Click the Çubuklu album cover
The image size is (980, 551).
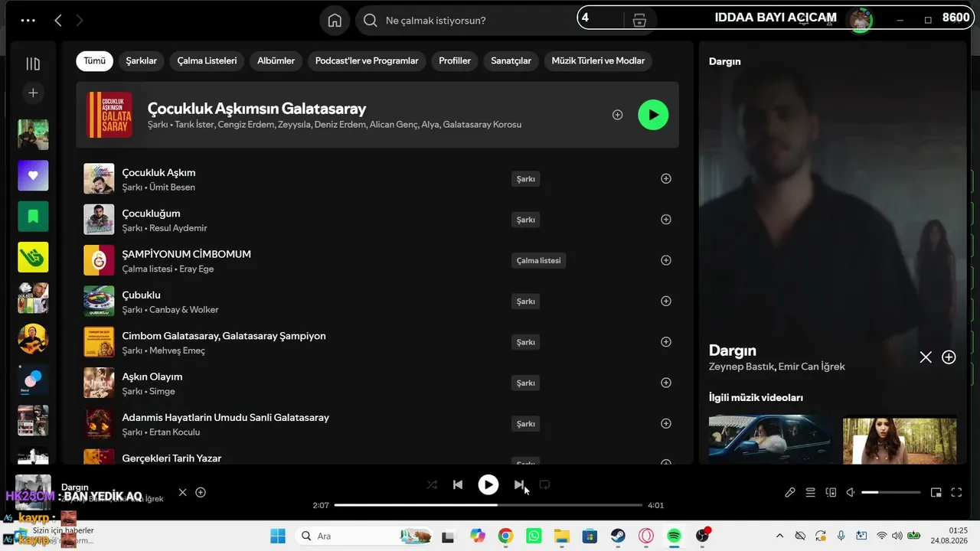click(x=99, y=301)
